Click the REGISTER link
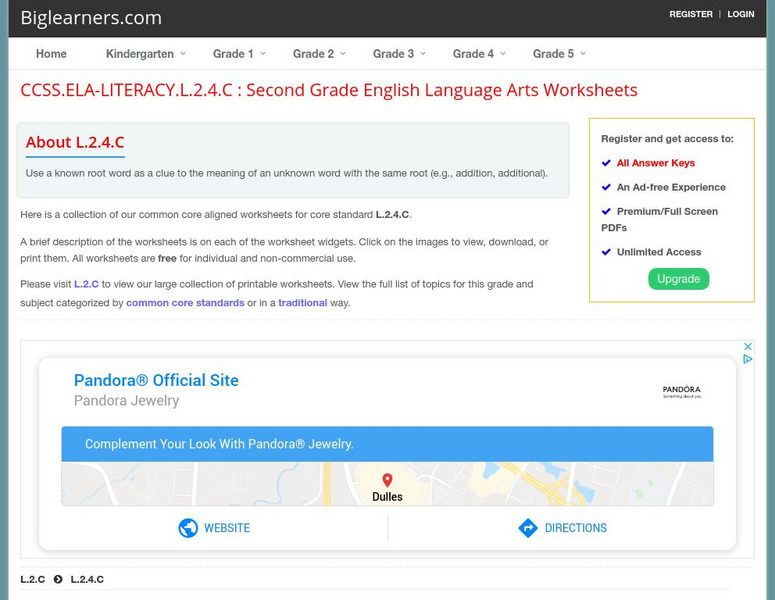The width and height of the screenshot is (775, 600). click(691, 14)
